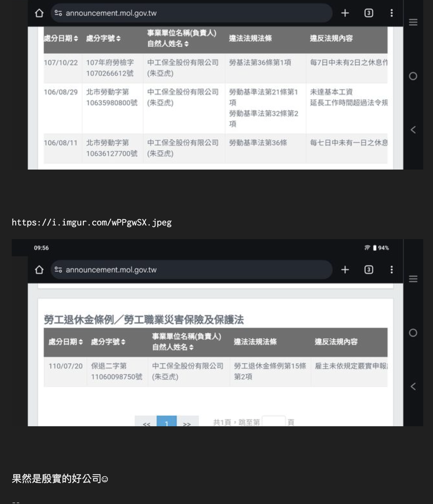Tap the browser home icon in the 09:56 screenshot

point(39,270)
